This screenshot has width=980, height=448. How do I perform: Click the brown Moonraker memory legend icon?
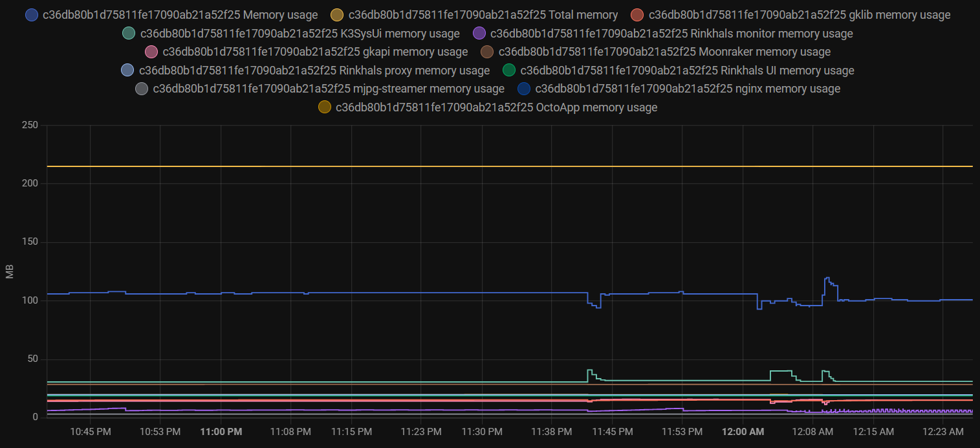tap(486, 52)
